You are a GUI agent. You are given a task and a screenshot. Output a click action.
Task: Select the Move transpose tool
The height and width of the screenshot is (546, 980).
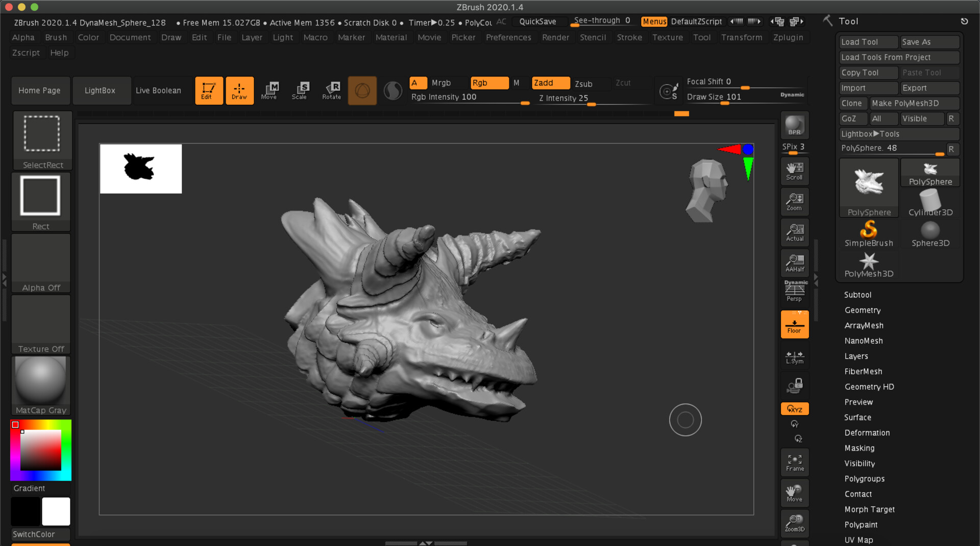(x=270, y=90)
